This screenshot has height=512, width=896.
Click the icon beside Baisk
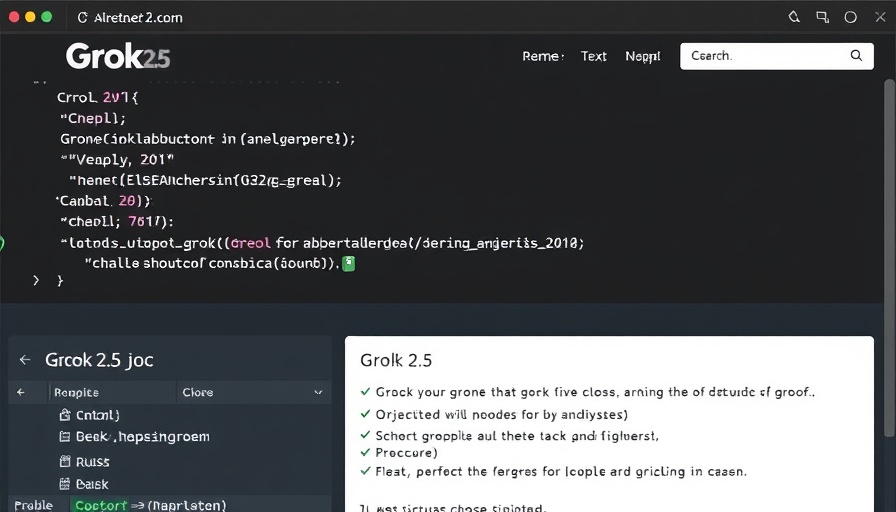[65, 484]
